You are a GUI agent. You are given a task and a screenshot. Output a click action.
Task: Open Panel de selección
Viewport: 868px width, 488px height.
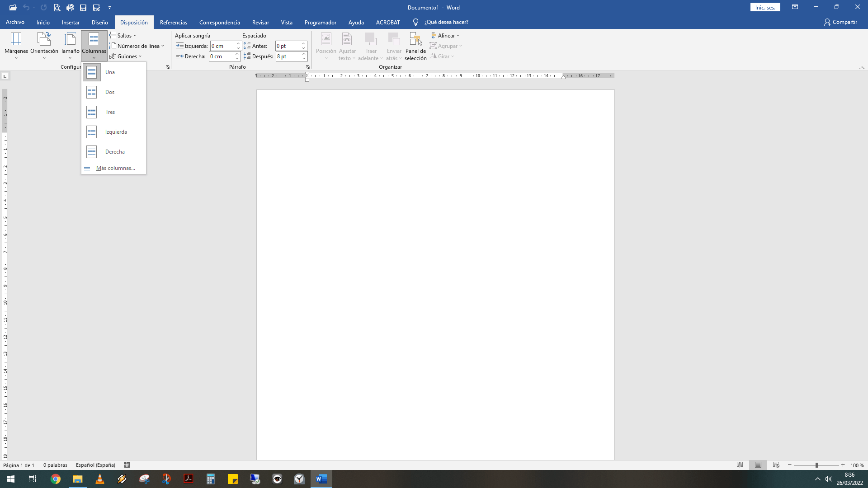(x=415, y=45)
